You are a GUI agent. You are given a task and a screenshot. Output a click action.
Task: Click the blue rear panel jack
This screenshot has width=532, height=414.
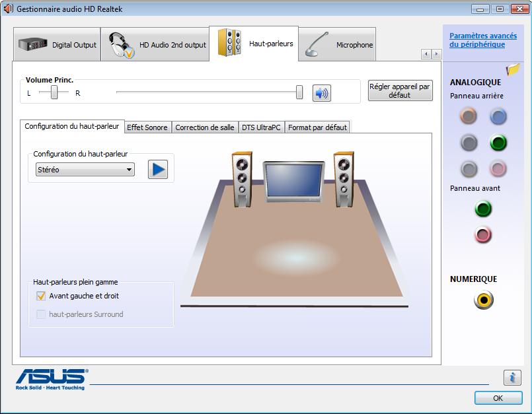click(498, 116)
